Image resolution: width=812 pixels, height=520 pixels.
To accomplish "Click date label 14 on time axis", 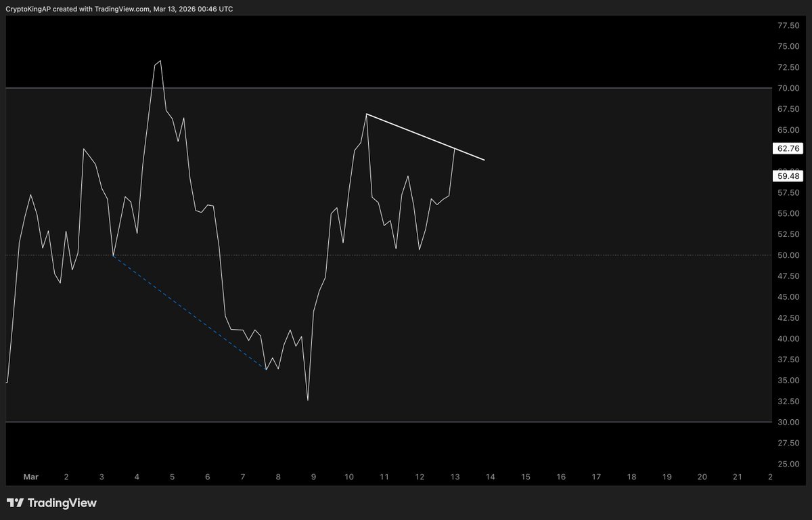I will click(490, 477).
